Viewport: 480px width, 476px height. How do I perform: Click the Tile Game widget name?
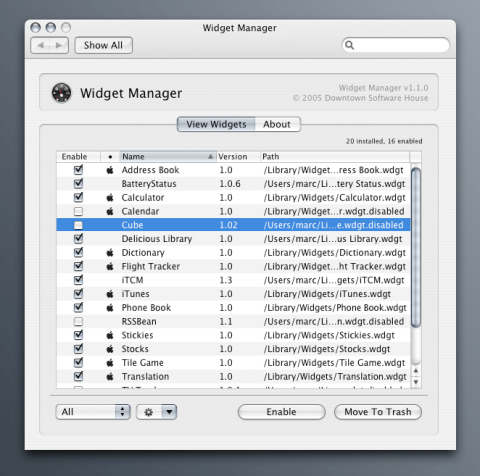click(x=142, y=363)
